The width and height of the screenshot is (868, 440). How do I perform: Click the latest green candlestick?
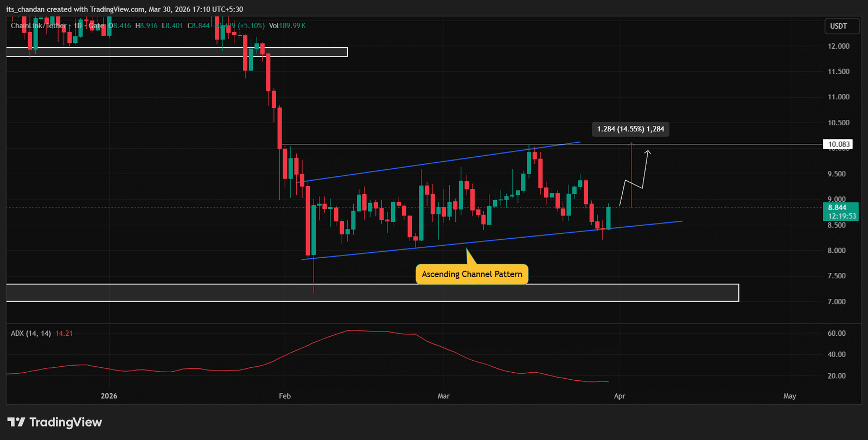(x=609, y=218)
